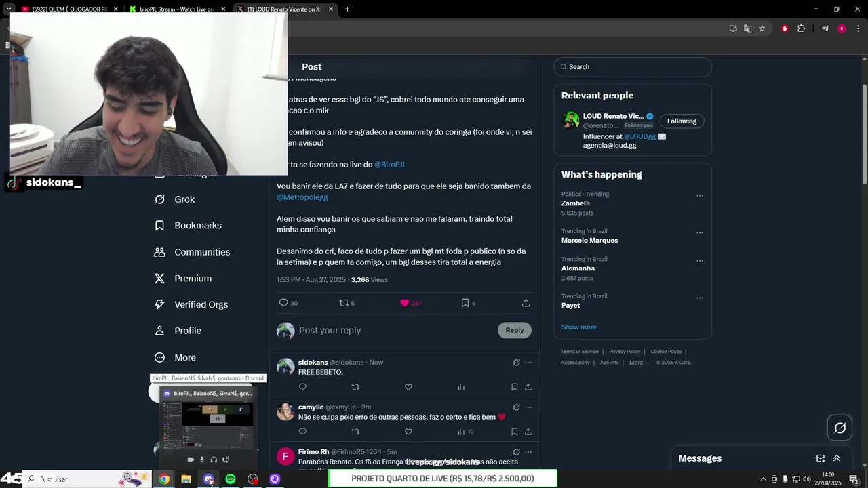This screenshot has height=488, width=868.
Task: Reply to sidokans comment
Action: coord(302,387)
